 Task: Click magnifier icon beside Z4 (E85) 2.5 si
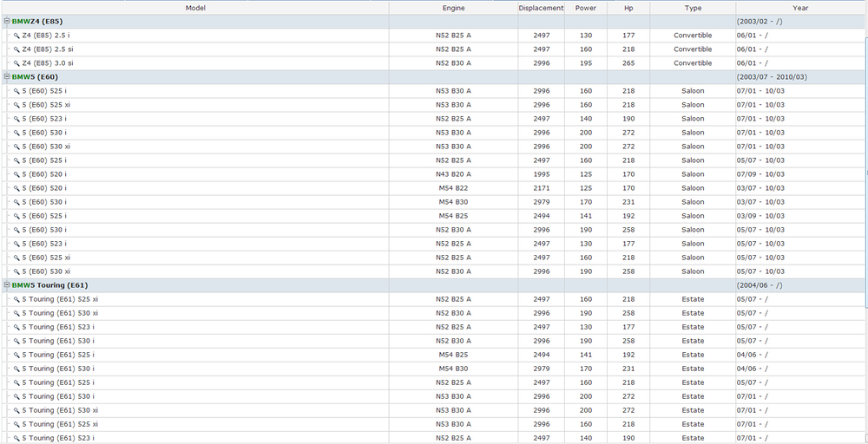click(x=16, y=49)
